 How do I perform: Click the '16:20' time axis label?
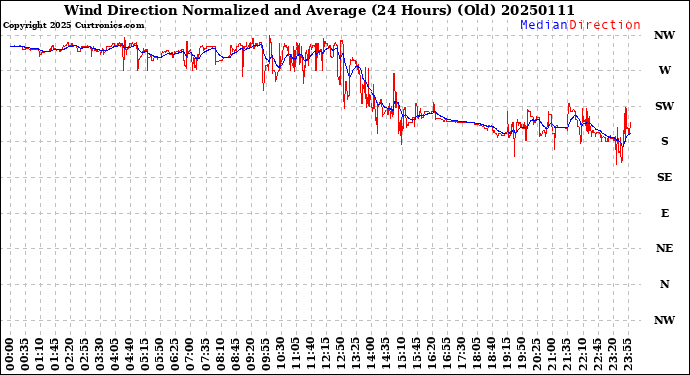[432, 355]
